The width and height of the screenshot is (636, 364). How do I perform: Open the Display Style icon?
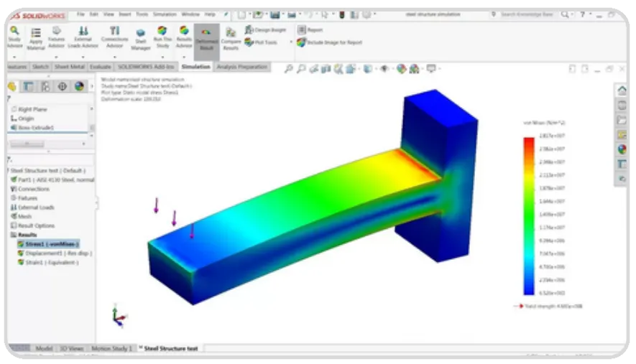click(368, 69)
